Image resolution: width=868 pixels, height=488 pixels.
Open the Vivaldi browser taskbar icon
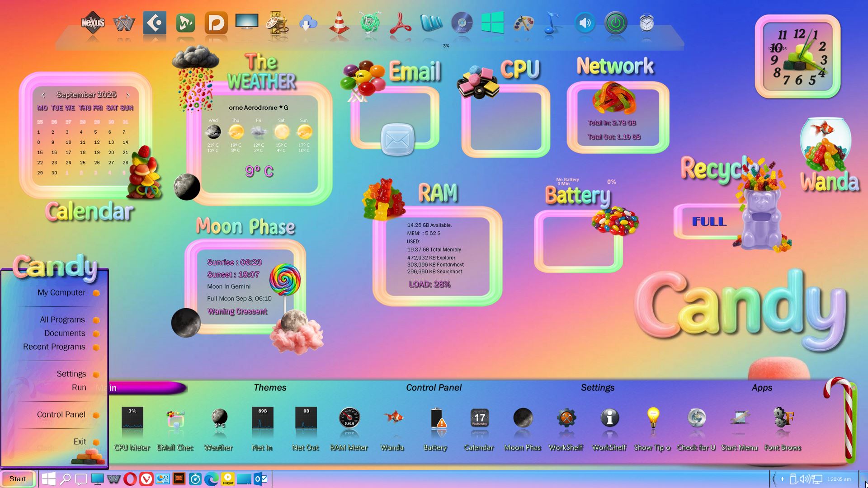146,479
